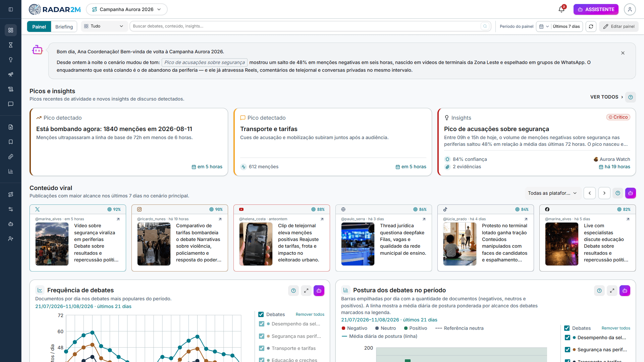Open Pico de acusações sobre segurança chip

coord(205,62)
